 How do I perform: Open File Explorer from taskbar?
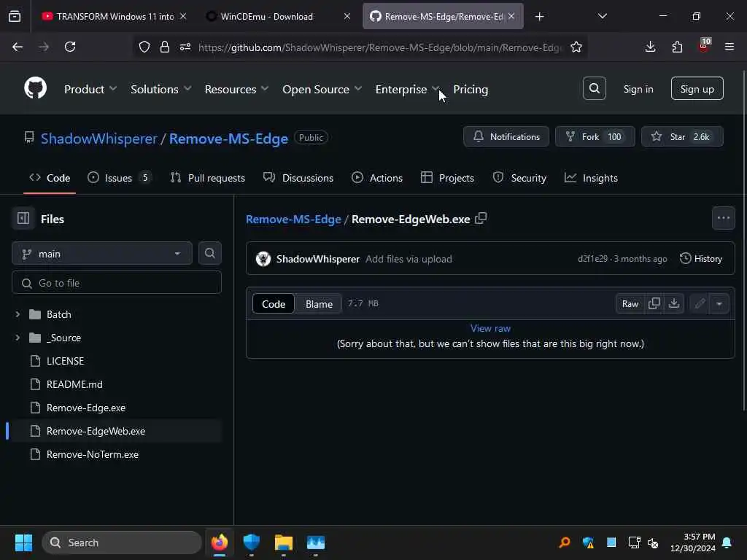click(284, 542)
